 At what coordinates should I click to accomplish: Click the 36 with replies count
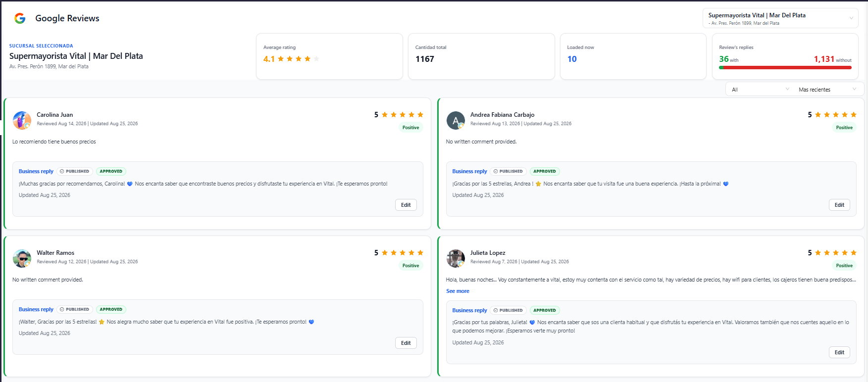(x=724, y=59)
